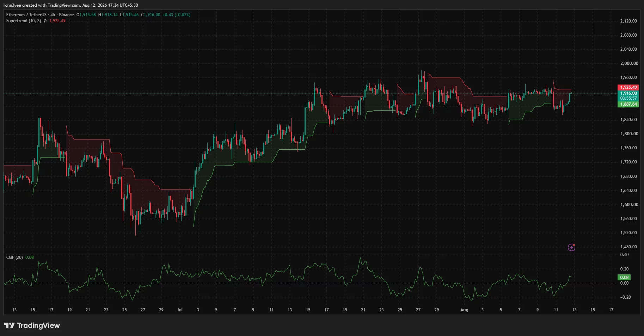
Task: Click the 2,120.00 price axis label
Action: [x=628, y=21]
